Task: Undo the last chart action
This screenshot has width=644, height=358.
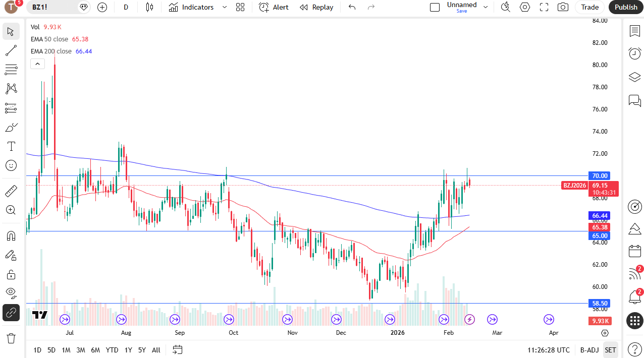Action: coord(352,7)
